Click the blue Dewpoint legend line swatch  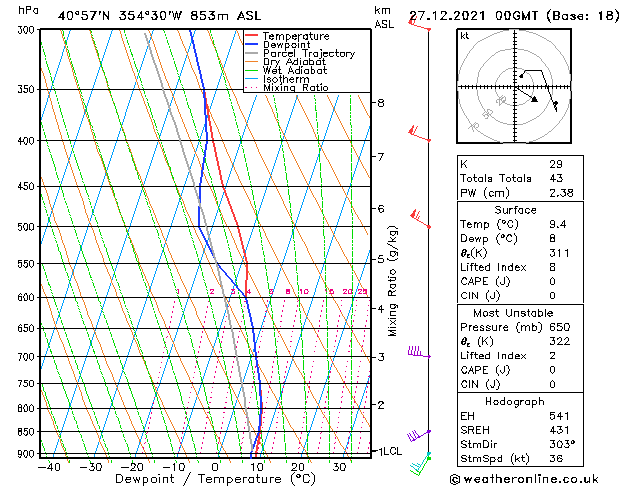click(252, 44)
